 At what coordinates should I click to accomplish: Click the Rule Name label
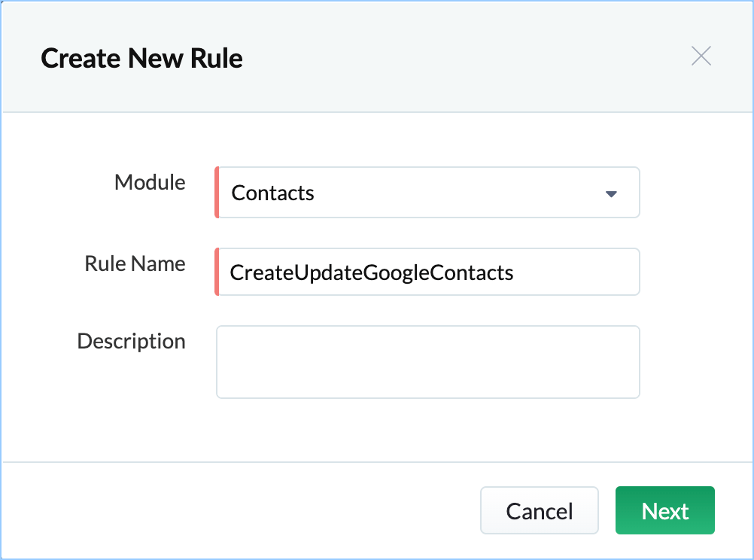coord(135,263)
